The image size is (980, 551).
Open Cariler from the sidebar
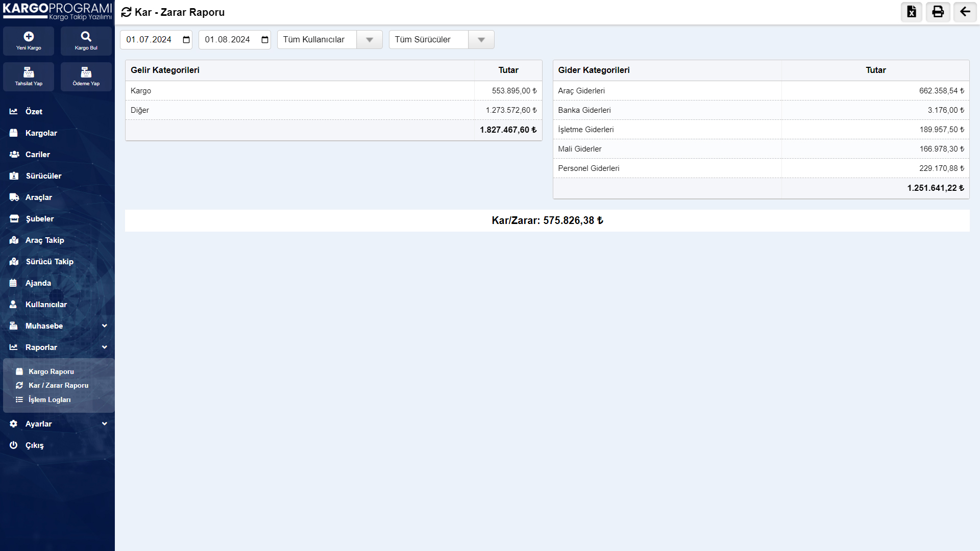[x=38, y=154]
